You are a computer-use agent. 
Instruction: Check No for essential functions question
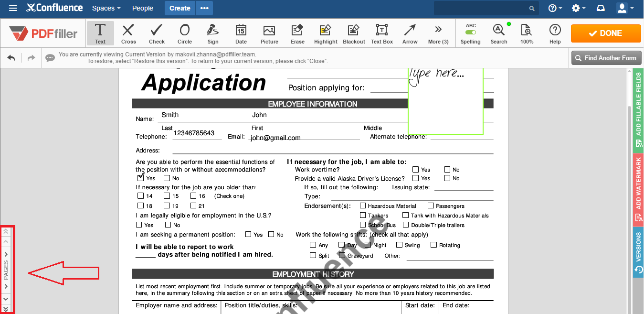pyautogui.click(x=167, y=178)
